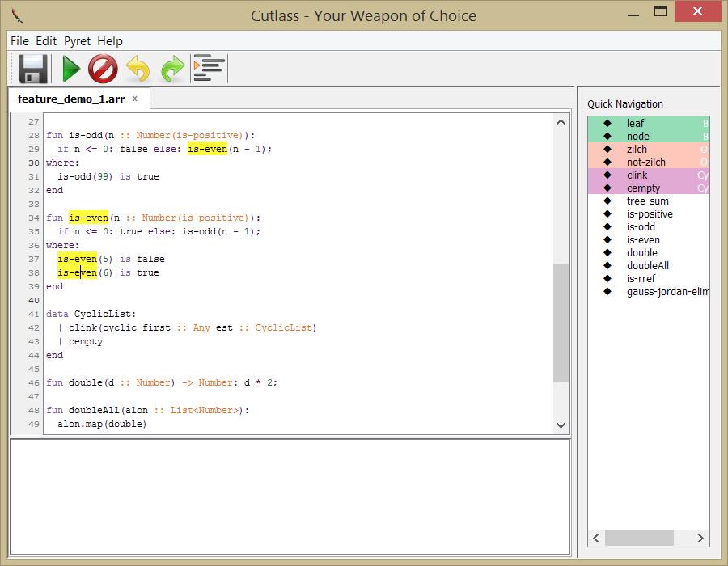Go to double function in navigation list
728x566 pixels.
[649, 253]
